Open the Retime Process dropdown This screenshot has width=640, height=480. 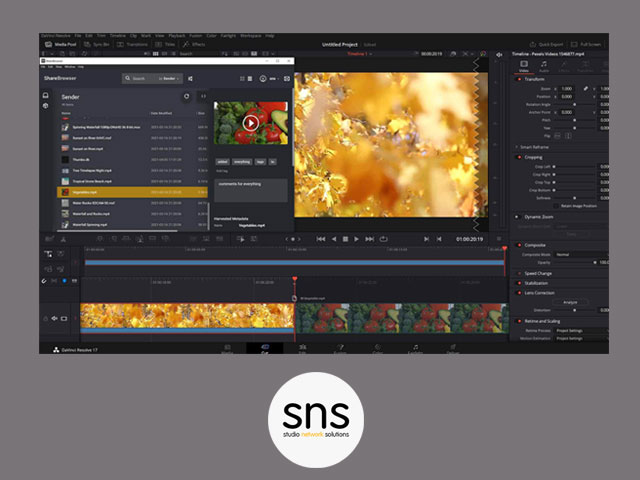click(x=581, y=331)
